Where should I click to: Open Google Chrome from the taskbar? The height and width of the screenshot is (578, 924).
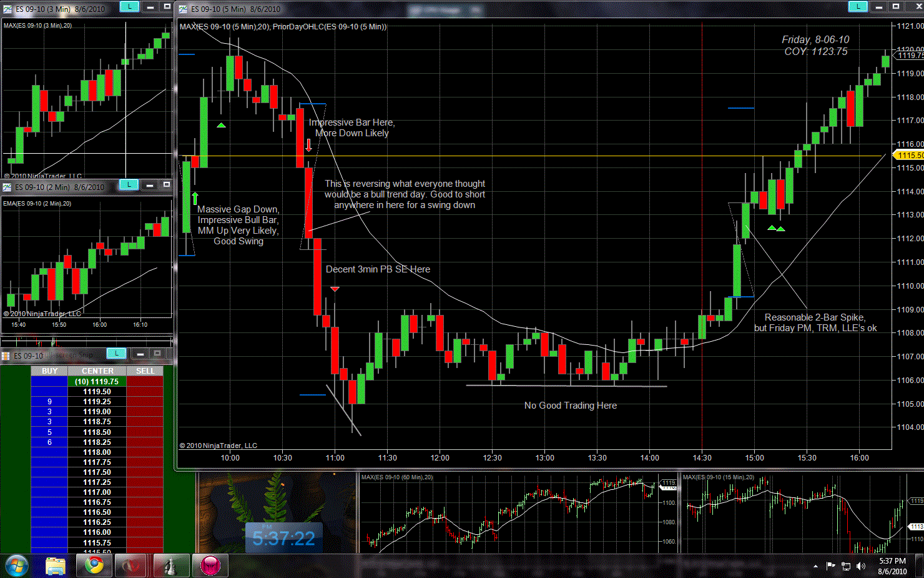(x=94, y=566)
